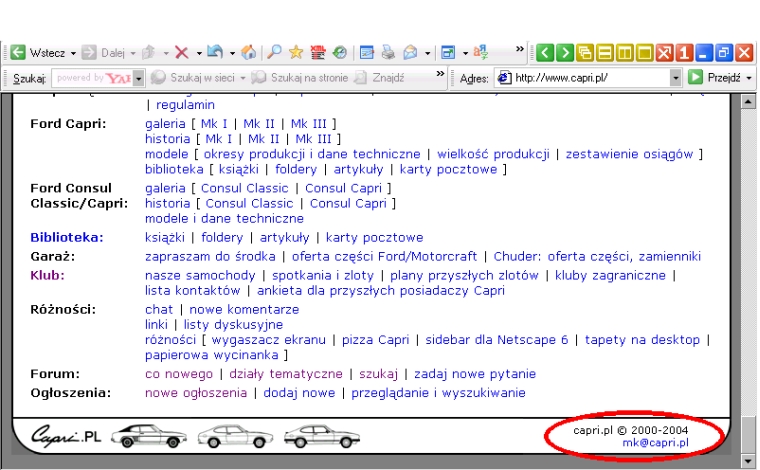Expand the address bar URL dropdown
This screenshot has width=760, height=470.
click(675, 78)
